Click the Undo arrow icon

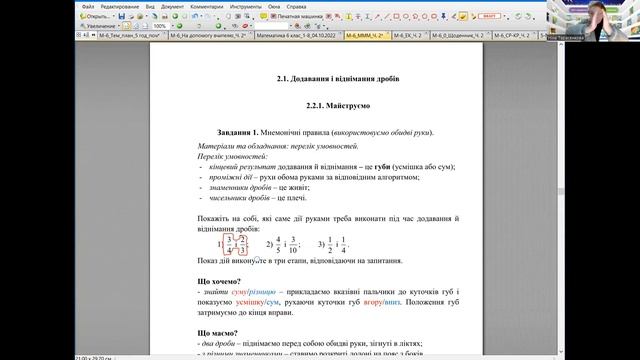195,16
